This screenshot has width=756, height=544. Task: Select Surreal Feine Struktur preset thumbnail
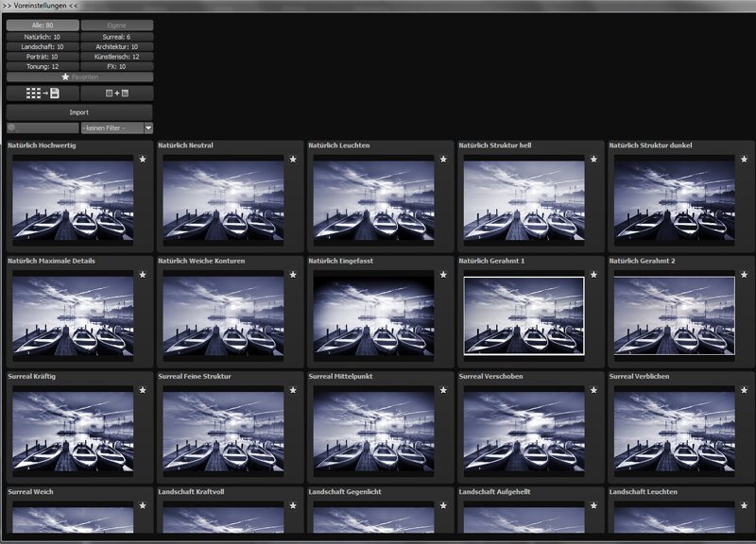(x=223, y=432)
